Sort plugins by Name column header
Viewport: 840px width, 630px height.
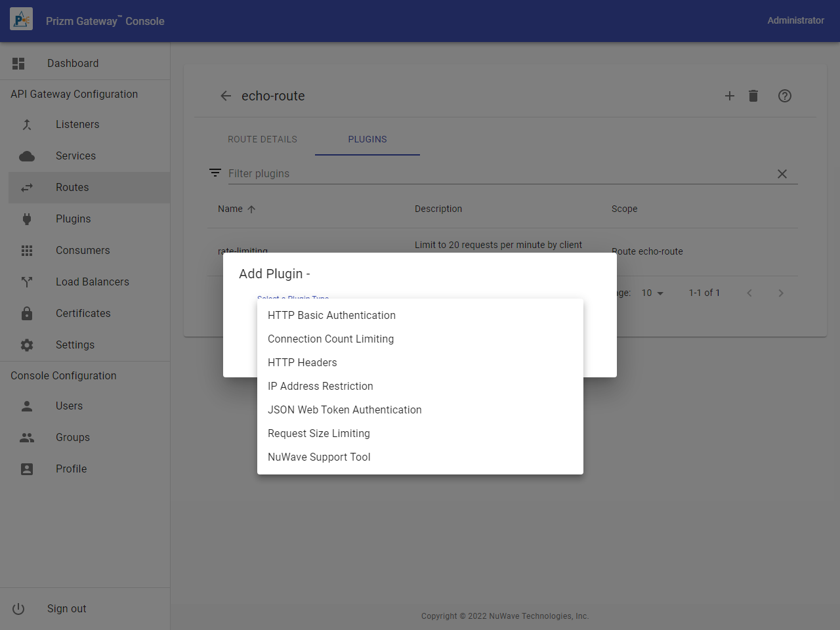click(x=230, y=209)
